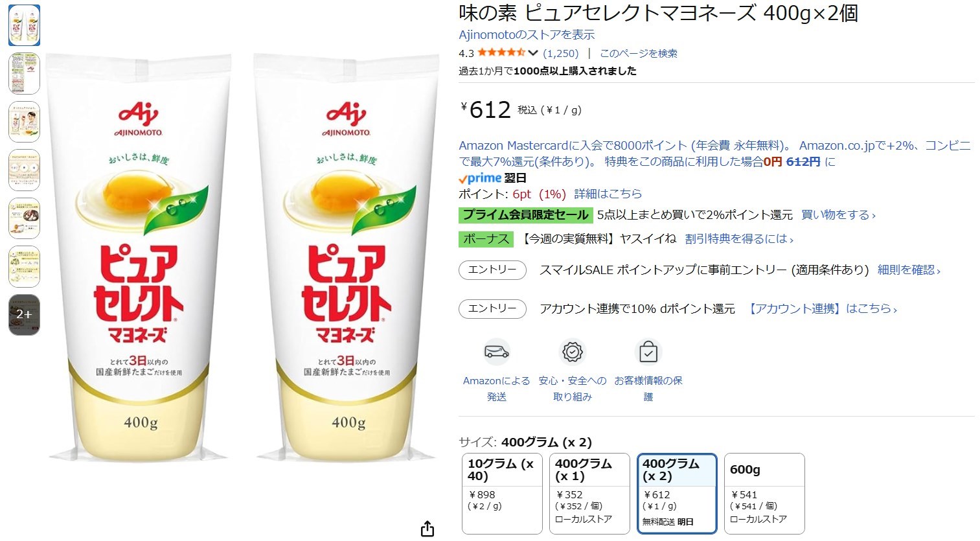
Task: Open the Ajinomotoのストアを表示 link
Action: pos(527,35)
